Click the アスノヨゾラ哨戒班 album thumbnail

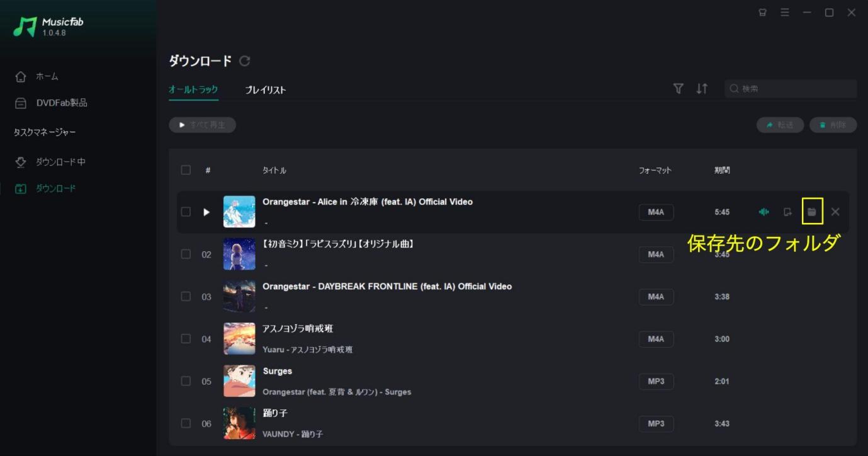239,338
